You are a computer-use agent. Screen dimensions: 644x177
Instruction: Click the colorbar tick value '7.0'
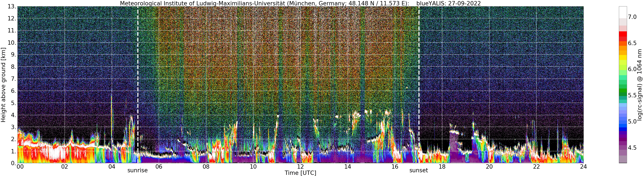(632, 17)
